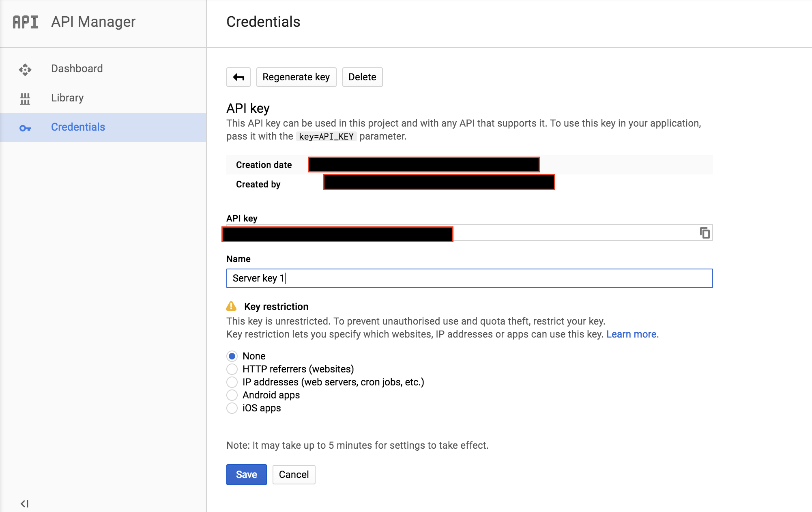The width and height of the screenshot is (812, 512).
Task: Save the API key settings
Action: click(246, 475)
